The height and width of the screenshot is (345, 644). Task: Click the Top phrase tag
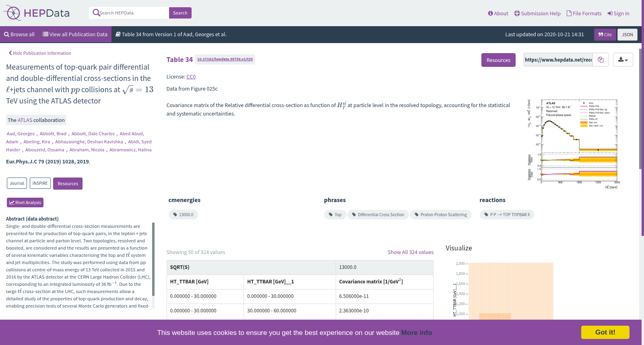[x=335, y=215]
